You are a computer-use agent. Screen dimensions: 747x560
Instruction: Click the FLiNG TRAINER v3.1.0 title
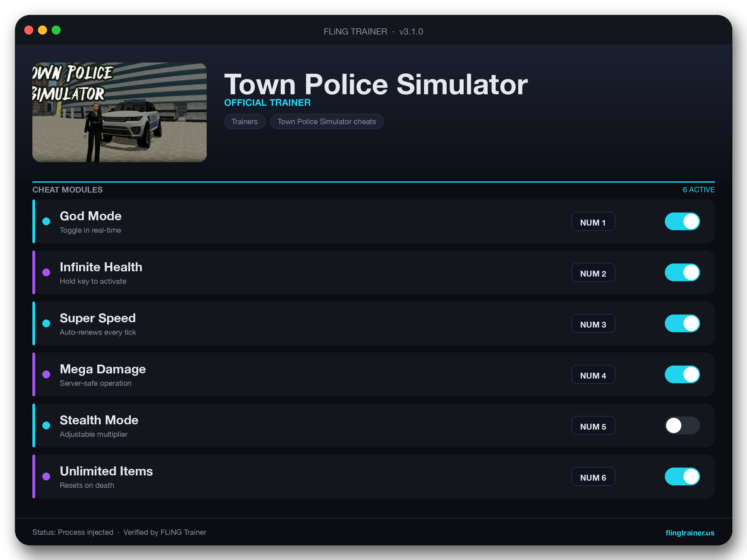pyautogui.click(x=373, y=31)
